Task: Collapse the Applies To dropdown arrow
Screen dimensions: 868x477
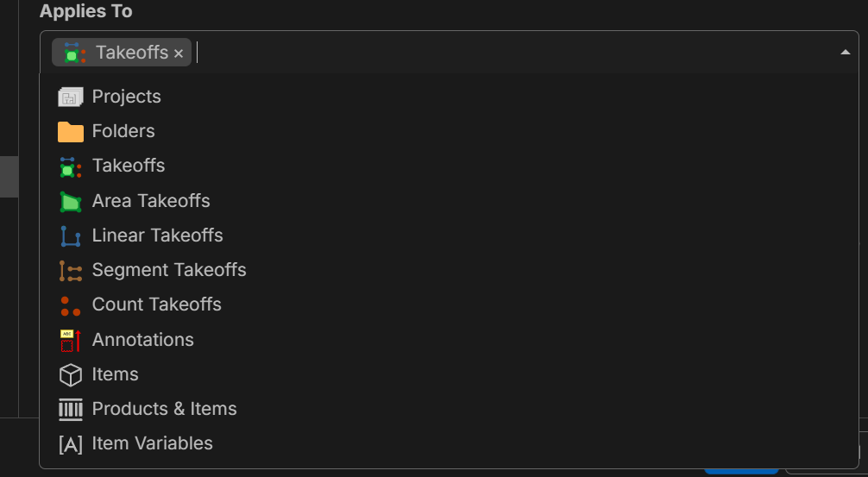Action: pos(845,53)
